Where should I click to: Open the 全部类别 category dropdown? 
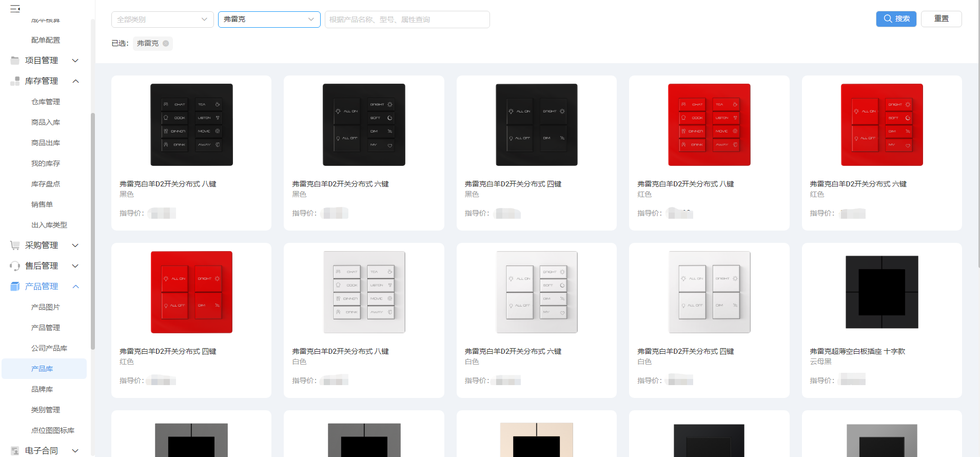point(163,20)
